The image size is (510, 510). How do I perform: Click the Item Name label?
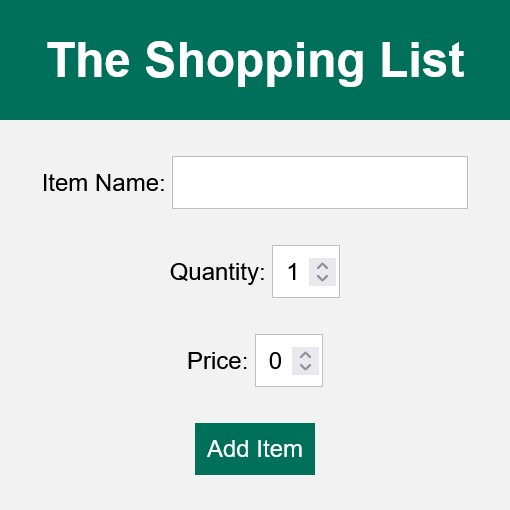coord(104,183)
